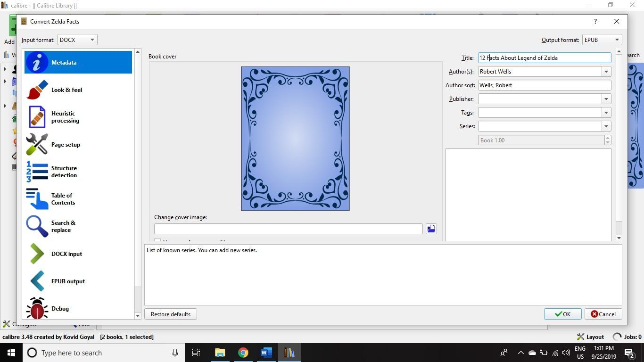This screenshot has height=362, width=644.
Task: Click the dialog help question mark
Action: (x=595, y=21)
